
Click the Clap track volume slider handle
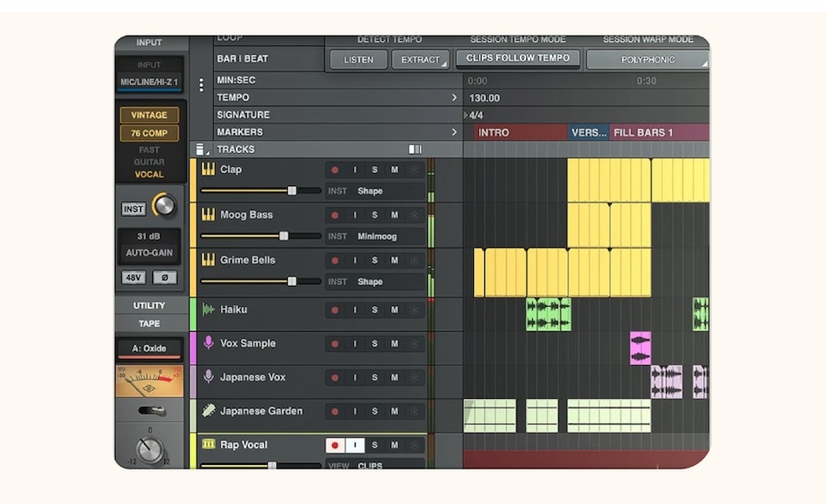coord(292,190)
